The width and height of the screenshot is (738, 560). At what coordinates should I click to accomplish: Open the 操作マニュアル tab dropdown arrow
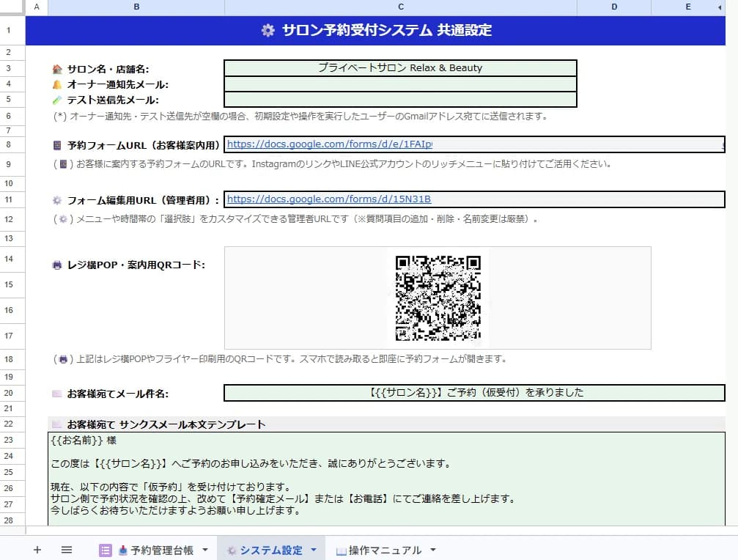point(433,550)
